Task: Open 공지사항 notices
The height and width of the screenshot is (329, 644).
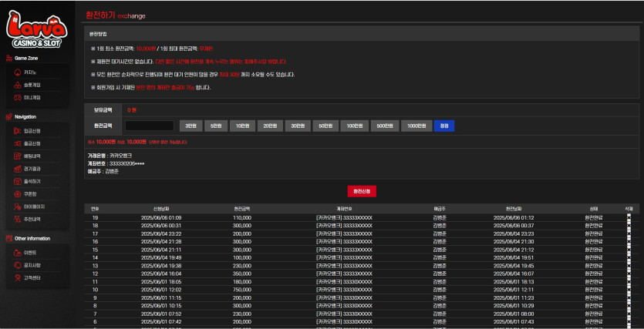Action: pos(32,265)
